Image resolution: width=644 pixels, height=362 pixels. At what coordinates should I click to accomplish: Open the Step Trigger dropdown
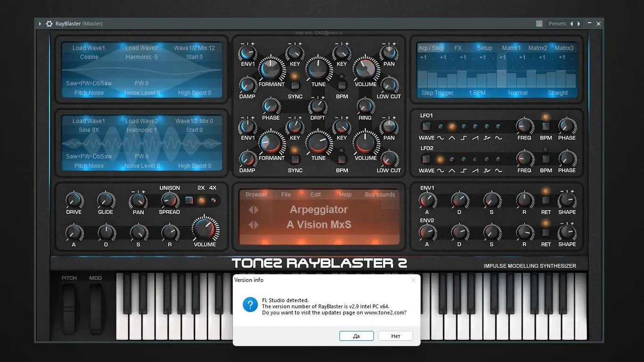click(x=437, y=93)
